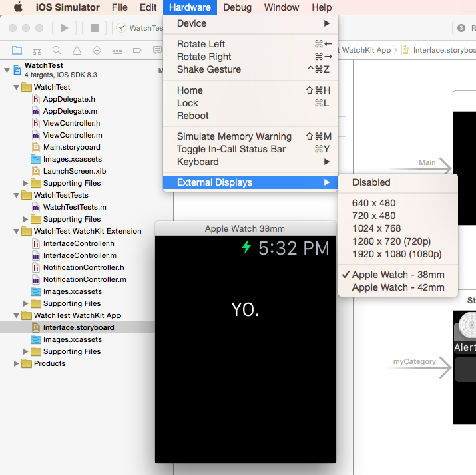The width and height of the screenshot is (476, 475).
Task: Select Interface.storyboard in WatchKit App
Action: coord(79,327)
